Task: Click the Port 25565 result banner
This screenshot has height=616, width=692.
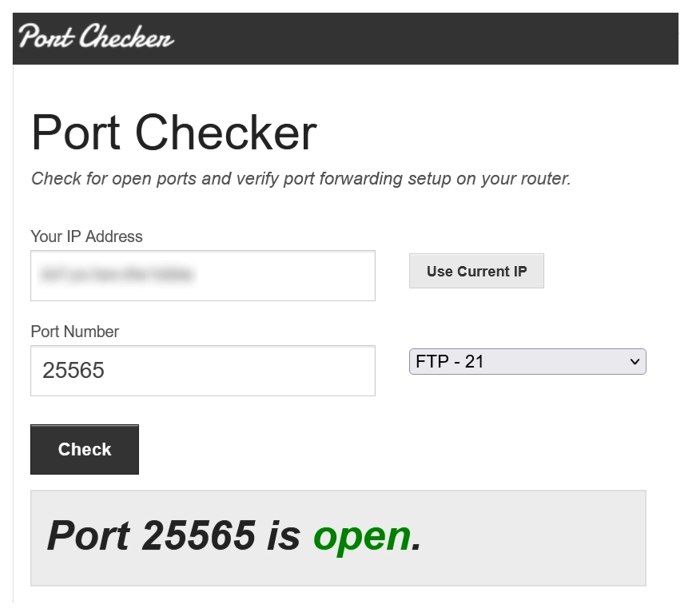Action: pos(338,537)
